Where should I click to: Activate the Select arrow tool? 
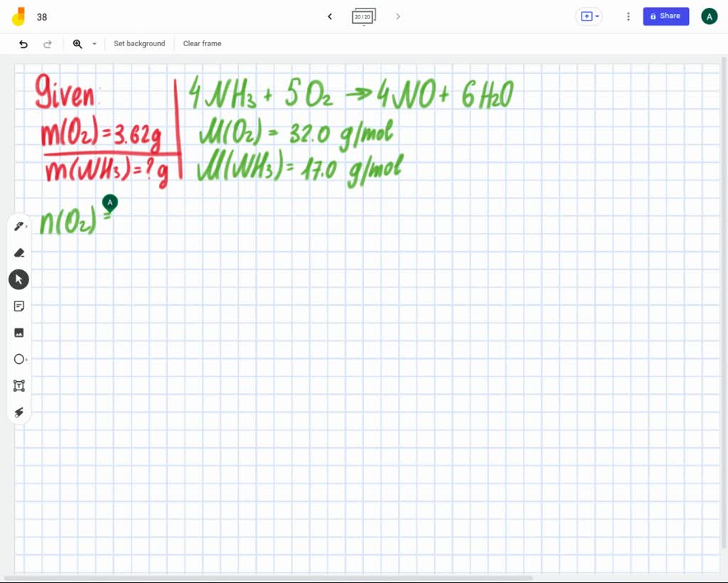19,279
